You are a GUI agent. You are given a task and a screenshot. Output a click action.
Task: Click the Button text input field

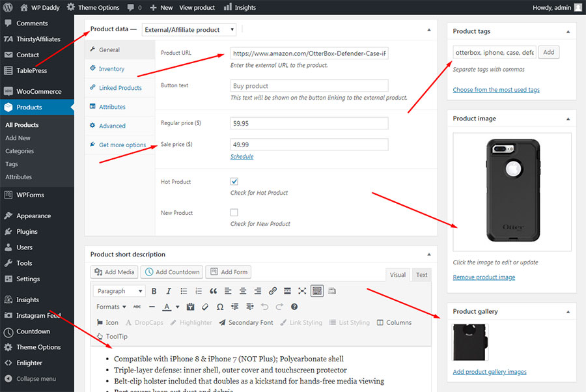[x=309, y=86]
